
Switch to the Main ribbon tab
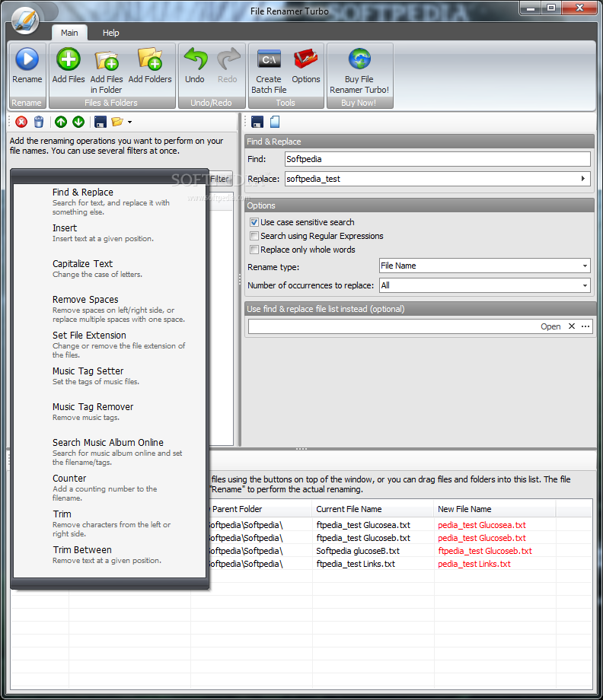tap(69, 33)
